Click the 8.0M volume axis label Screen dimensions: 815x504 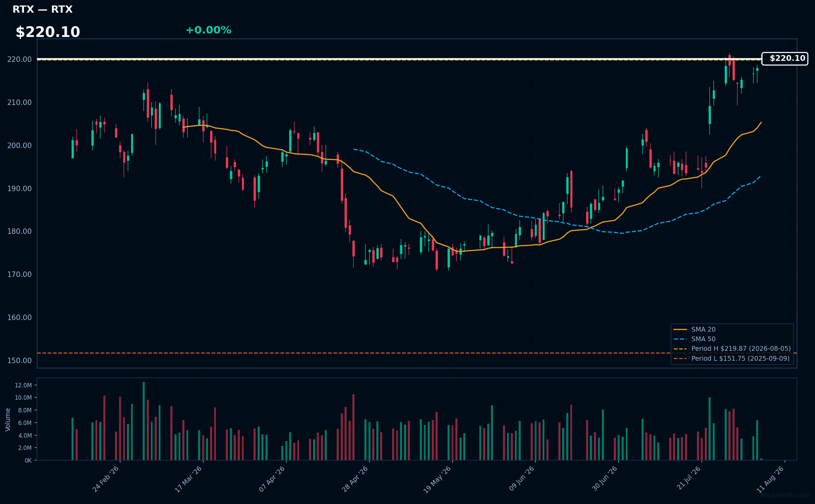coord(25,410)
